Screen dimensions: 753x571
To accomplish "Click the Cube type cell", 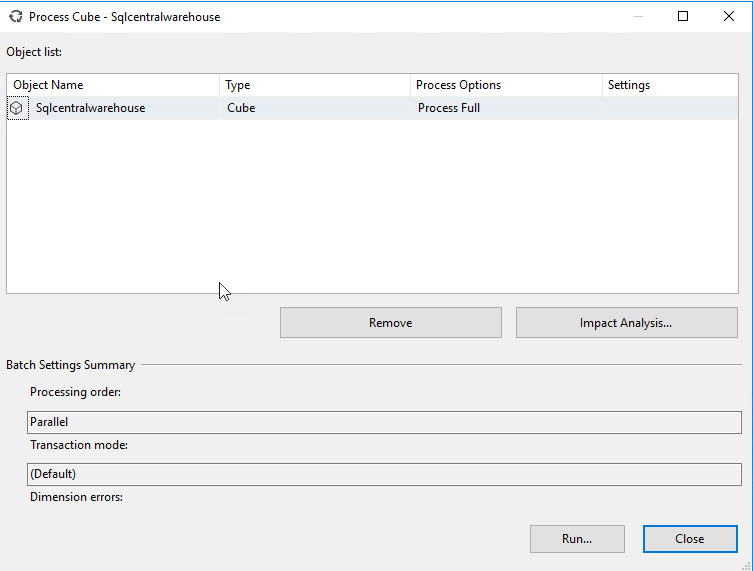I will click(241, 108).
